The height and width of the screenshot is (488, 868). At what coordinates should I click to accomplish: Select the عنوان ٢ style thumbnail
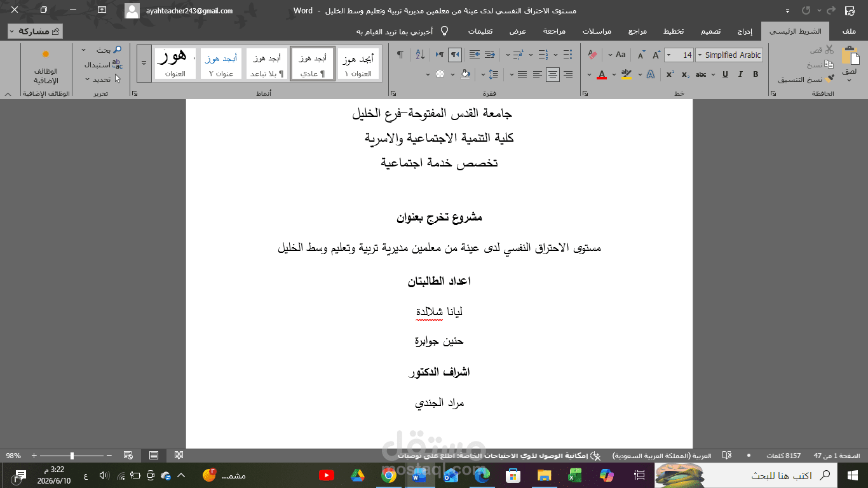pyautogui.click(x=221, y=64)
